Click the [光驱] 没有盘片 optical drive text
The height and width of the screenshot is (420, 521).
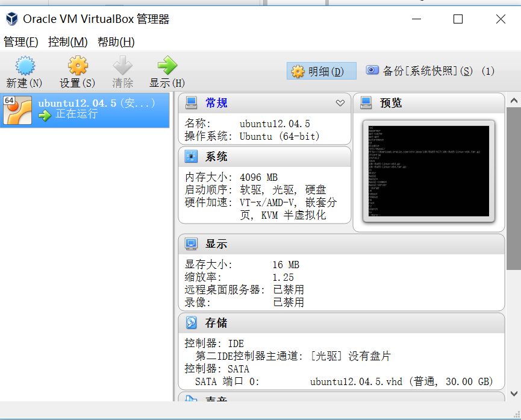point(350,356)
